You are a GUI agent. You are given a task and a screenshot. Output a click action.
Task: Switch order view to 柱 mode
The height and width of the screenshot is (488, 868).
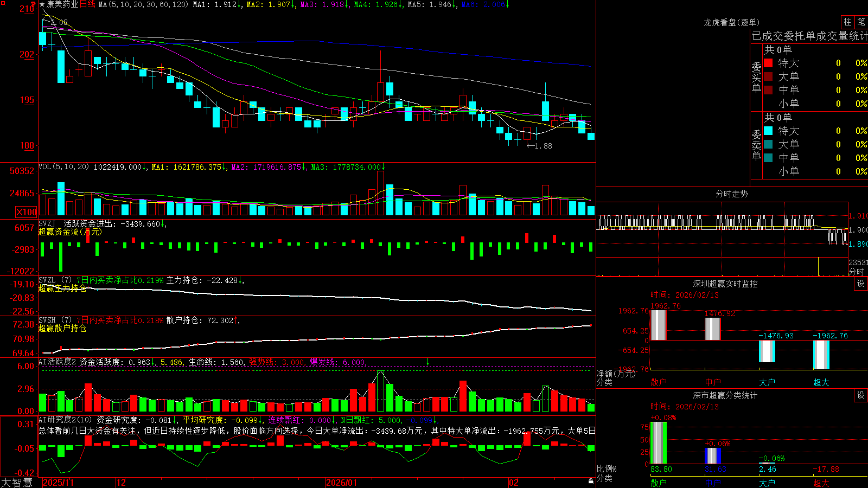847,22
